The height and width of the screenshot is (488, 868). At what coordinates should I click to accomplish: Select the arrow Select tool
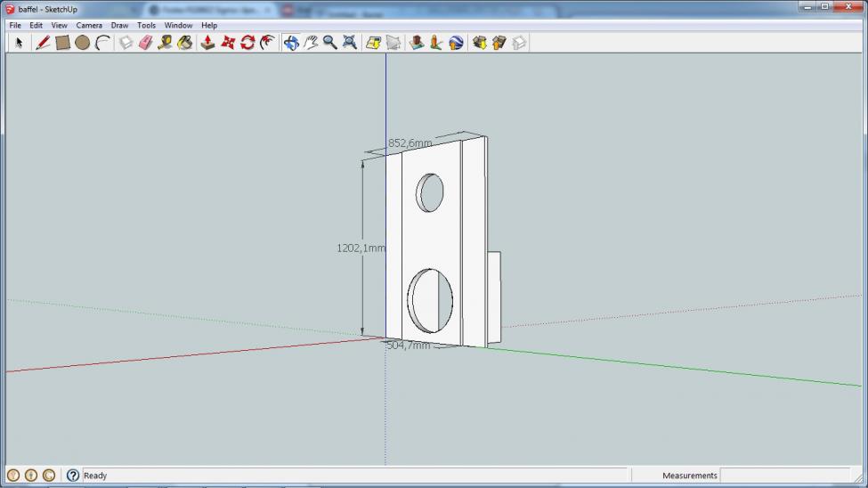pos(19,43)
